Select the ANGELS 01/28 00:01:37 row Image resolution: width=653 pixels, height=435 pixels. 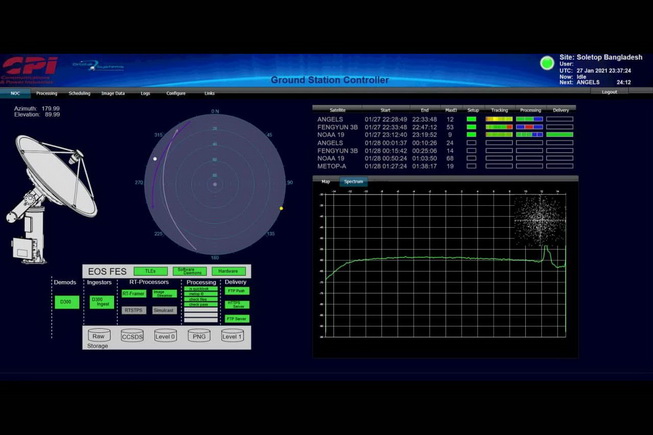click(445, 143)
